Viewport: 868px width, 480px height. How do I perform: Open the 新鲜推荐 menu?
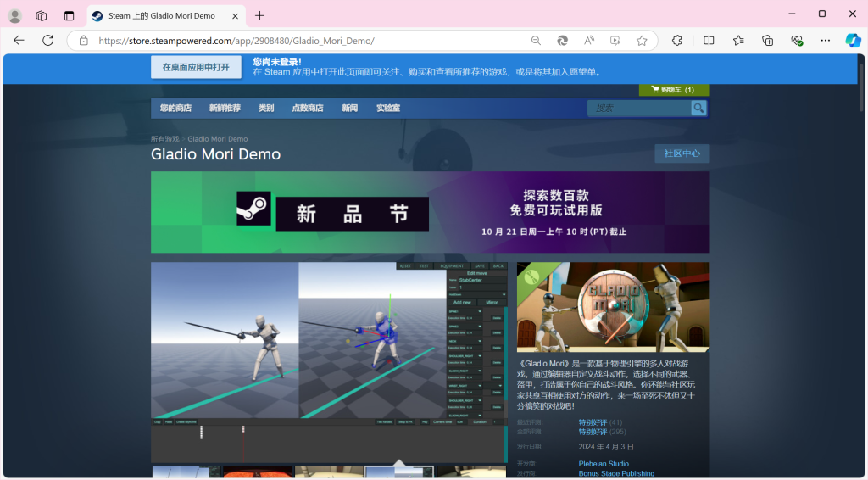tap(225, 108)
